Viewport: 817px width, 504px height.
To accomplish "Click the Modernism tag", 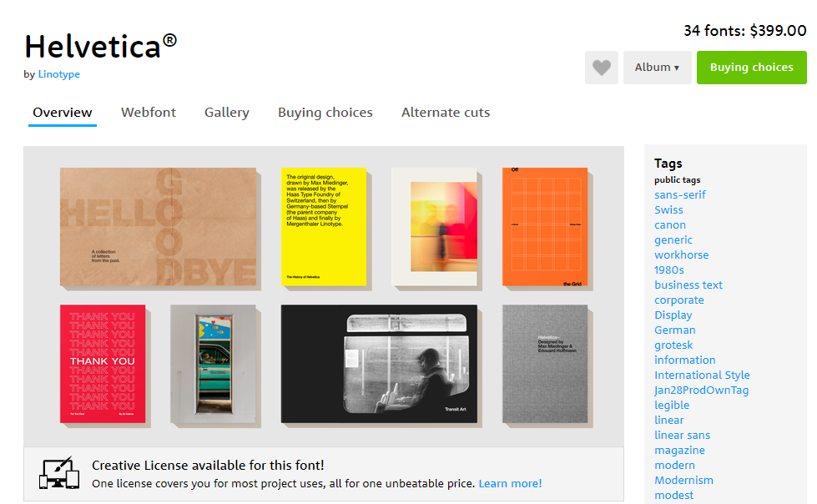I will click(683, 481).
